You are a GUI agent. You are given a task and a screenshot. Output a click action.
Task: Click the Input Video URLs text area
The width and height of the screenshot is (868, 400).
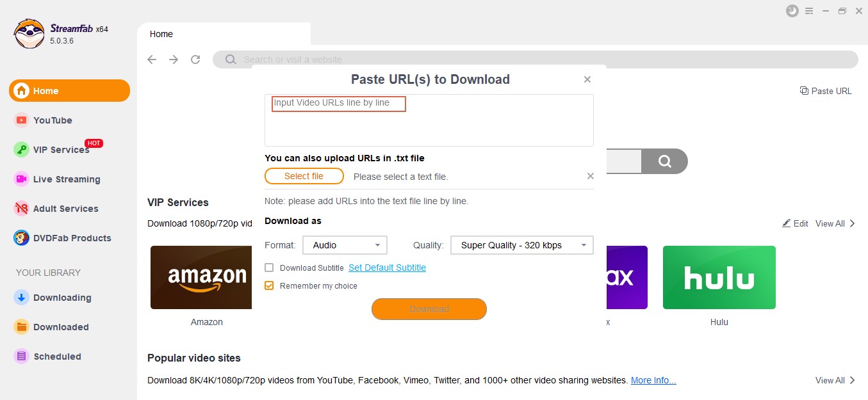coord(429,120)
